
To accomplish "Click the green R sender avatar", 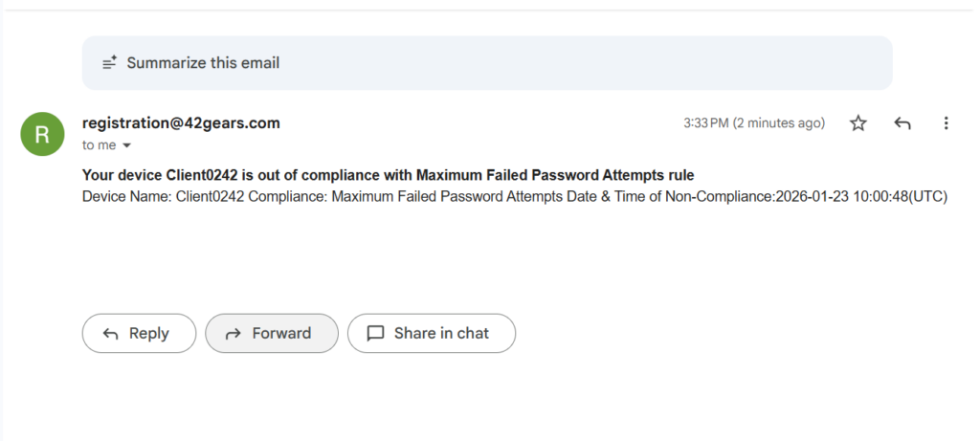I will point(42,134).
